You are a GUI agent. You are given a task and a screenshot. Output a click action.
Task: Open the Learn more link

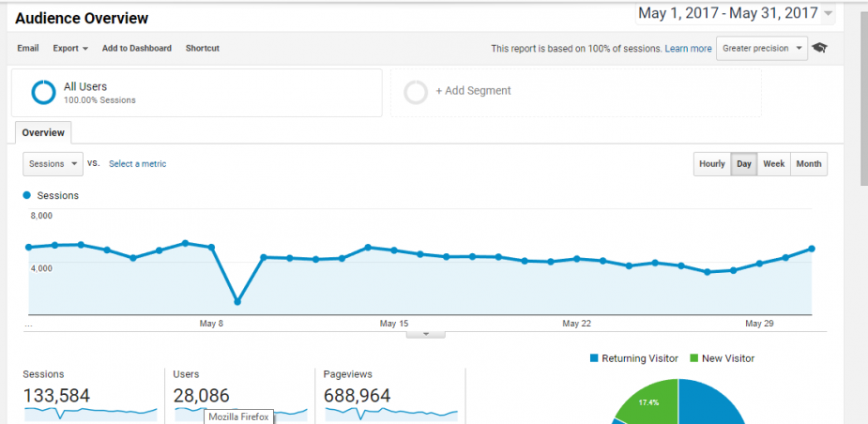click(x=688, y=49)
